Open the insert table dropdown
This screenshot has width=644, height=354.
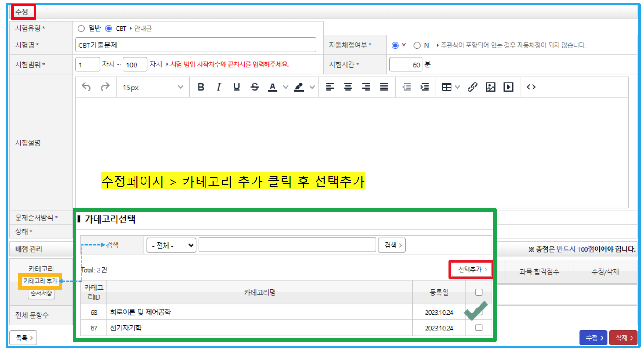click(x=451, y=87)
